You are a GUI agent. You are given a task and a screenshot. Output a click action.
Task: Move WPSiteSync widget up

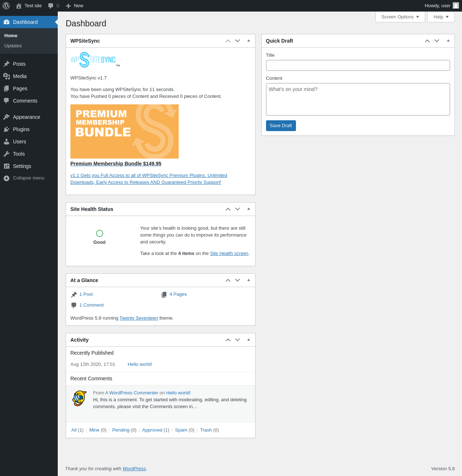coord(228,41)
